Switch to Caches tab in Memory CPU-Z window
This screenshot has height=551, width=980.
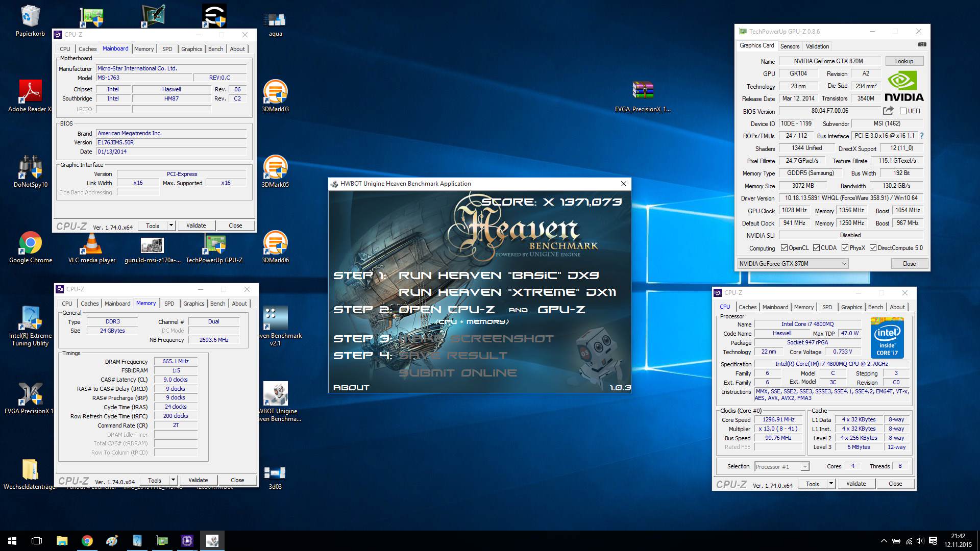[x=90, y=304]
